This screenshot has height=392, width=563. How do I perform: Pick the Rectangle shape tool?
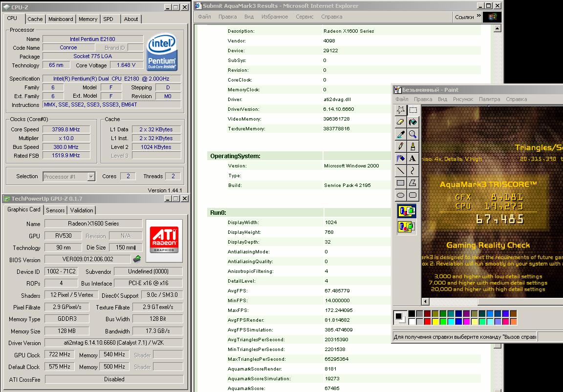click(400, 183)
